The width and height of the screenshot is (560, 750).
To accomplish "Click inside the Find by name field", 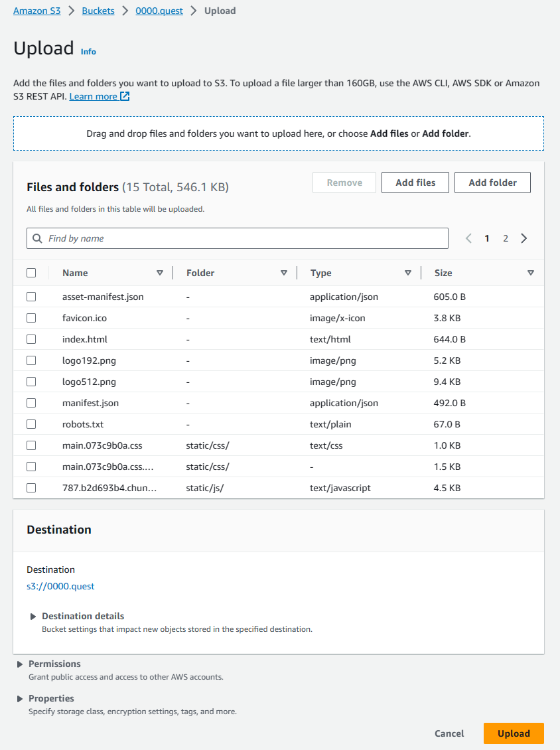I will point(133,238).
